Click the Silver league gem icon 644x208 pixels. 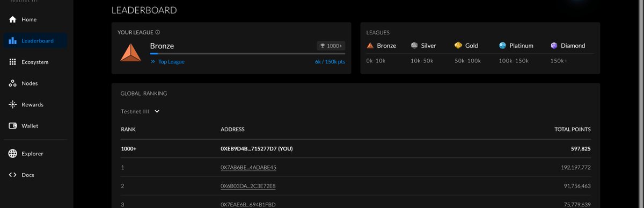pos(414,46)
